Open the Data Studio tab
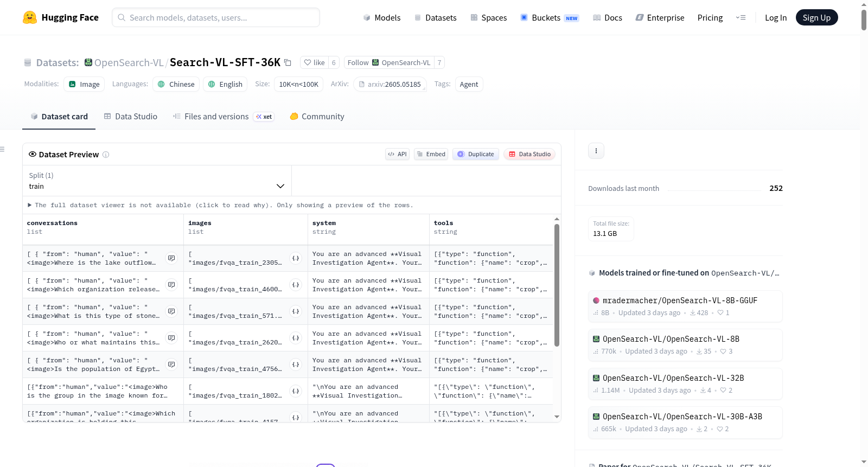The width and height of the screenshot is (868, 467). click(x=130, y=117)
